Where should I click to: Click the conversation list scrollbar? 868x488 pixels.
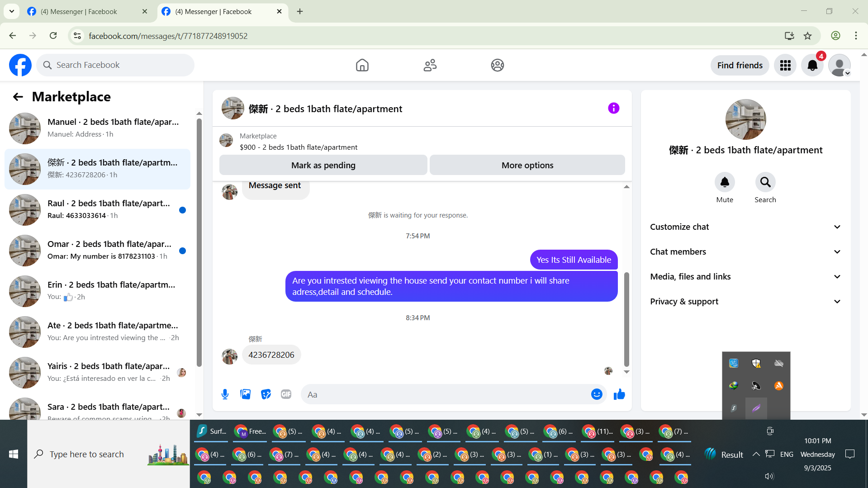(199, 242)
